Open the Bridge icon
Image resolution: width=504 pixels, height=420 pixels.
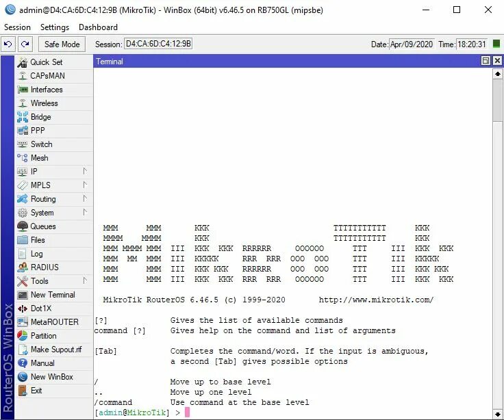pyautogui.click(x=22, y=117)
